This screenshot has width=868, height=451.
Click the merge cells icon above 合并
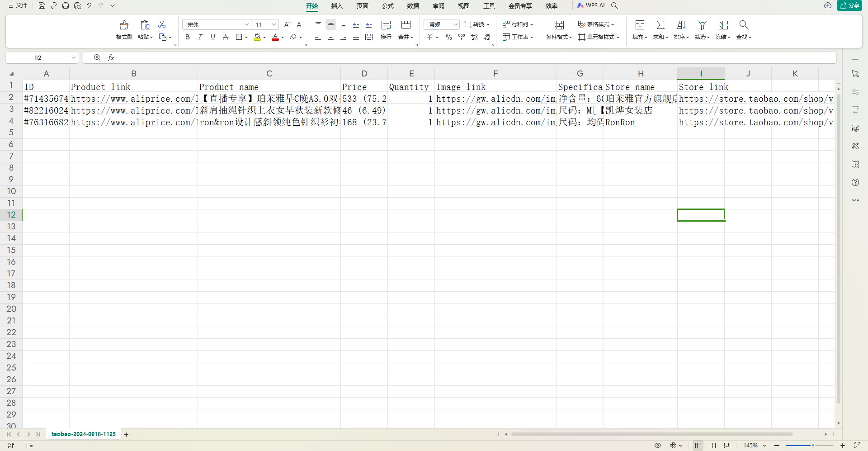pyautogui.click(x=406, y=25)
